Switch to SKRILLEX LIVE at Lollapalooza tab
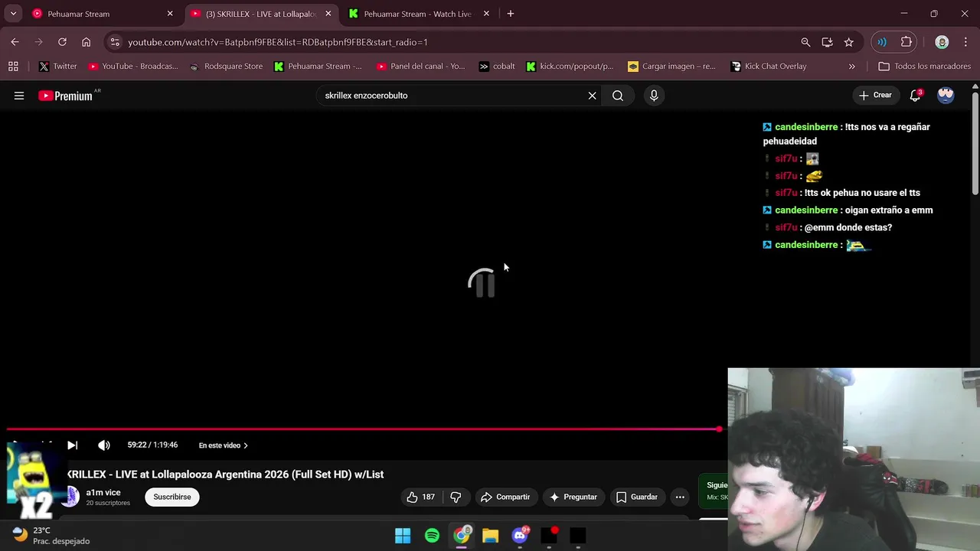This screenshot has width=980, height=551. point(260,14)
